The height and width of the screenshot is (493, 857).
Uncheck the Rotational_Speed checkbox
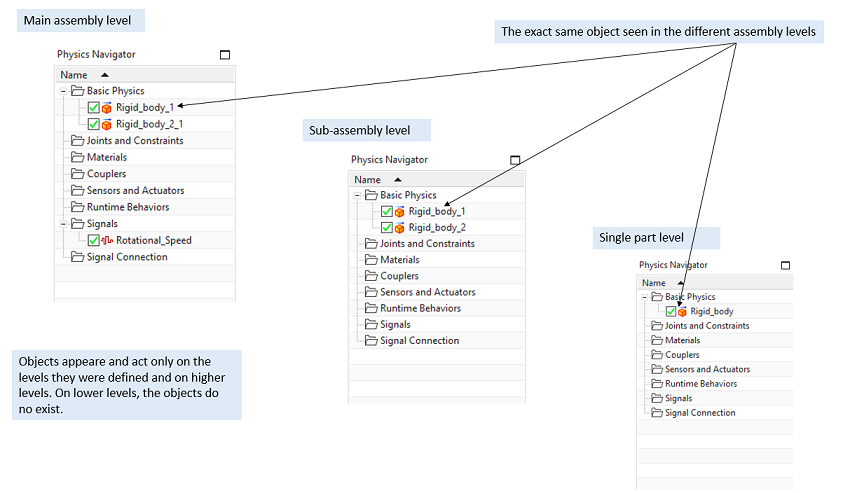[93, 241]
